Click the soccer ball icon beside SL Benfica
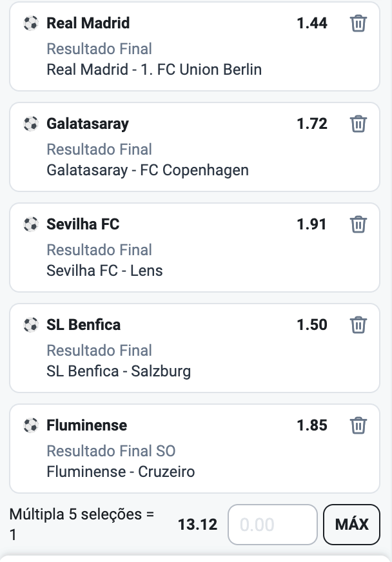The image size is (392, 562). (31, 325)
